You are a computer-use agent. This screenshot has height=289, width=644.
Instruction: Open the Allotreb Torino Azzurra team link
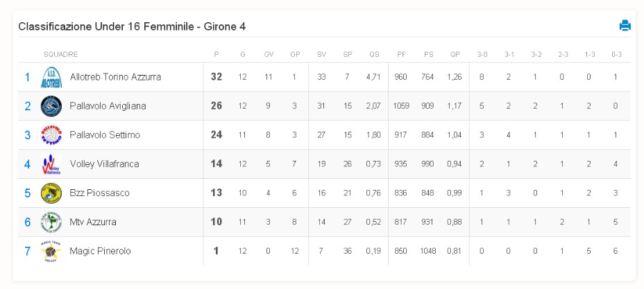coord(115,77)
